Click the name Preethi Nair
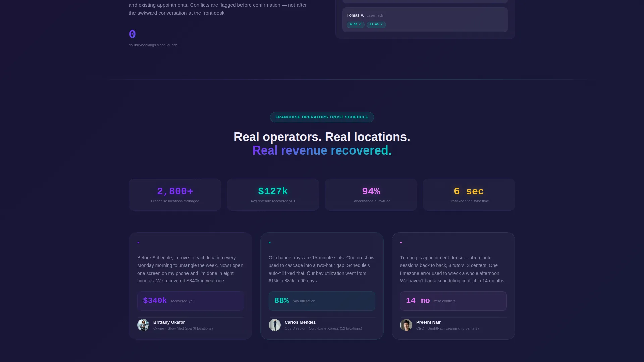The image size is (644, 362). coord(428,322)
